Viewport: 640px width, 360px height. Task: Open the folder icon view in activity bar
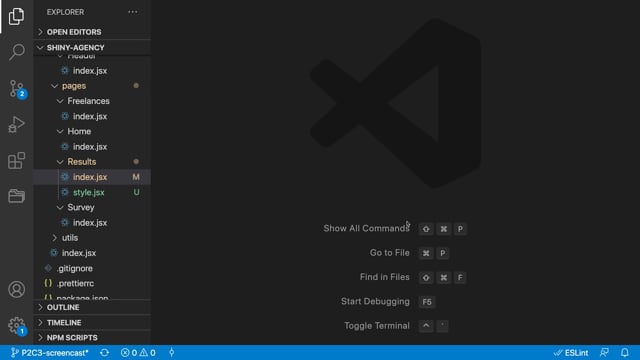pos(16,196)
